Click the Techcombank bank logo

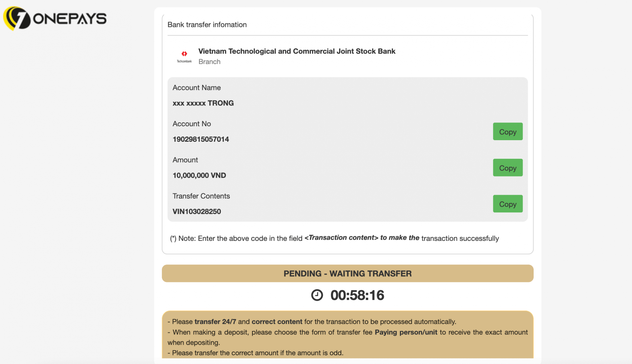(184, 56)
